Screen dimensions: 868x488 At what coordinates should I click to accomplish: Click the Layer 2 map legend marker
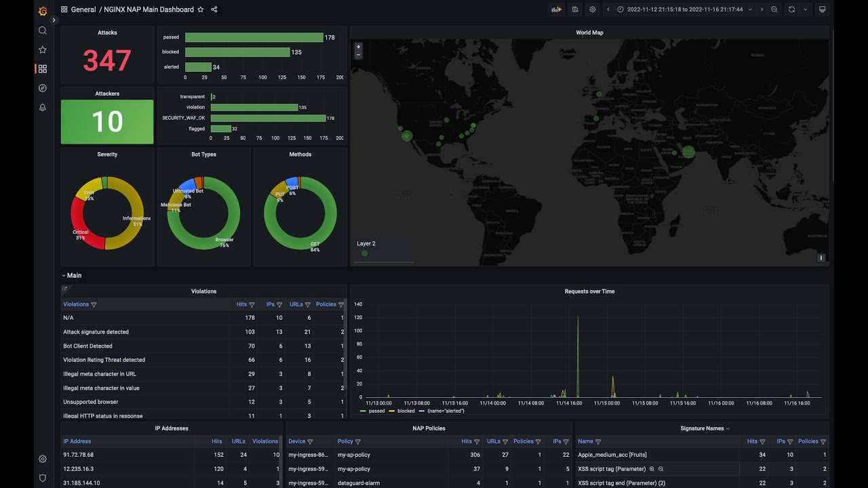365,253
